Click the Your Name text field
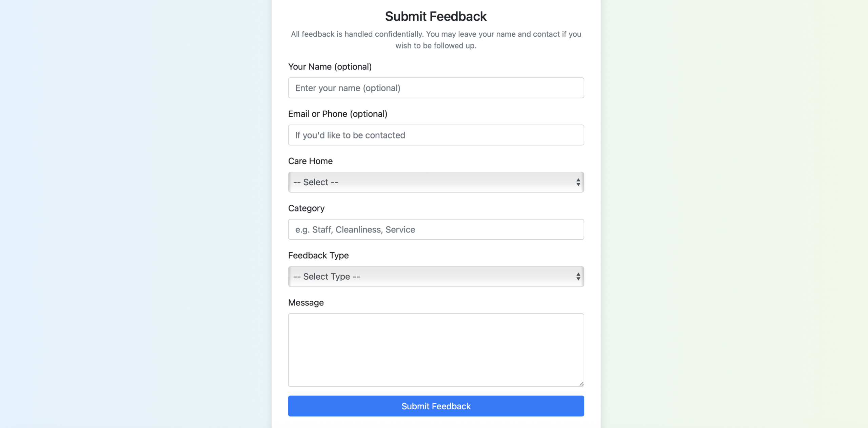The image size is (868, 428). pos(436,88)
